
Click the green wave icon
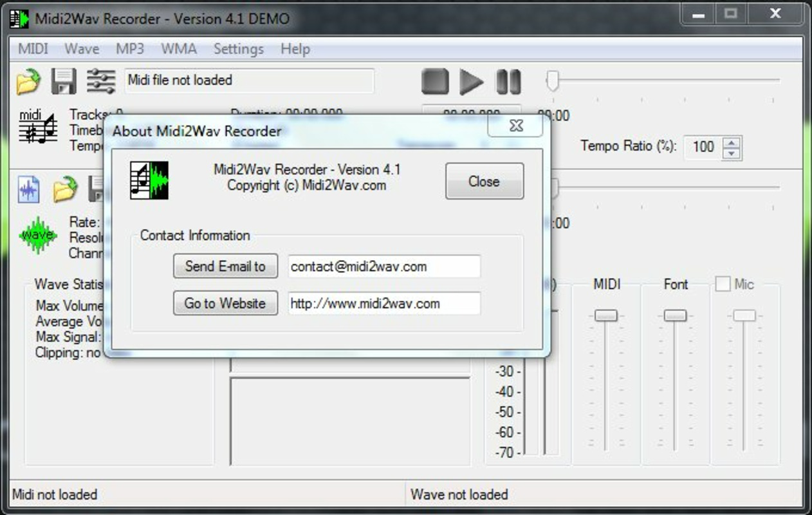click(37, 235)
